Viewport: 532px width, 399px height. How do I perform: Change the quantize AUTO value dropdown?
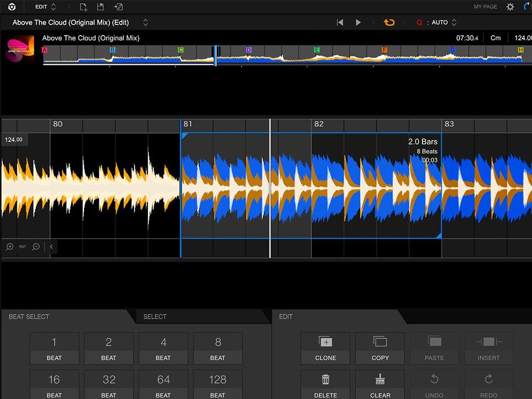tap(453, 22)
